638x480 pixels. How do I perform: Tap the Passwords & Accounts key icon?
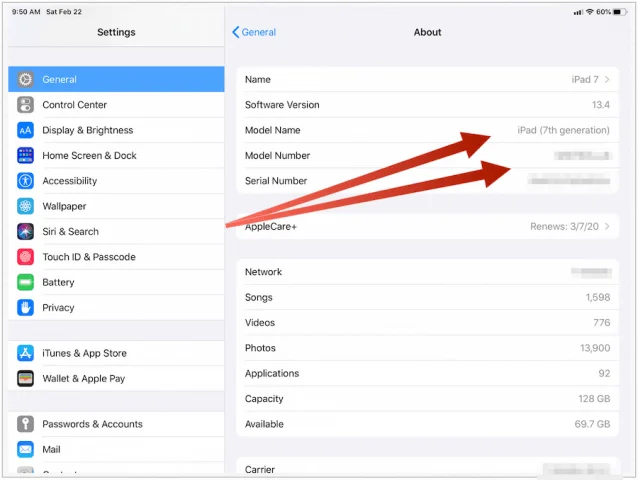pyautogui.click(x=25, y=424)
